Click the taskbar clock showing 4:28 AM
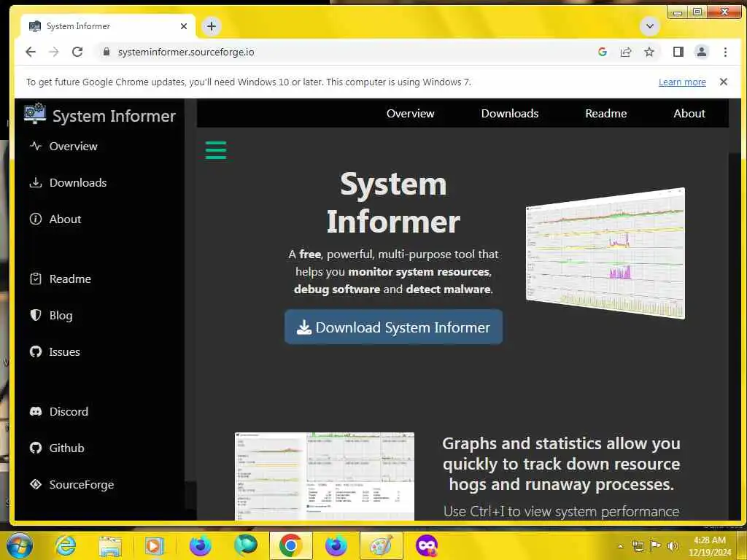 [x=709, y=546]
